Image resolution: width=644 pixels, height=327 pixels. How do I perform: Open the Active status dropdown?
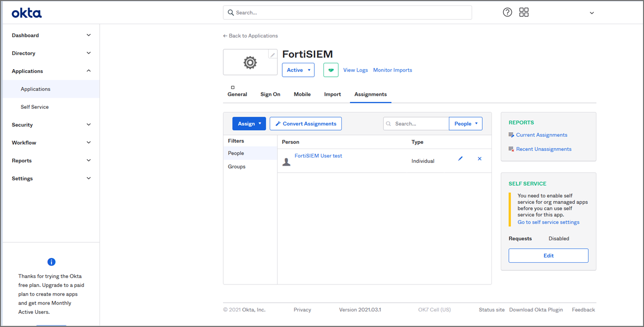(x=298, y=70)
